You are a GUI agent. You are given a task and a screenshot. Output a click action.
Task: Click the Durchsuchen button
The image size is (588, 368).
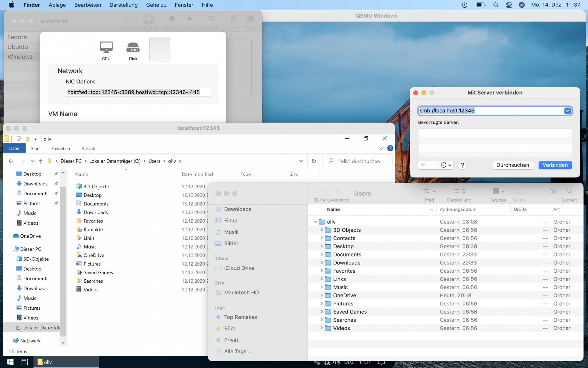pyautogui.click(x=512, y=165)
